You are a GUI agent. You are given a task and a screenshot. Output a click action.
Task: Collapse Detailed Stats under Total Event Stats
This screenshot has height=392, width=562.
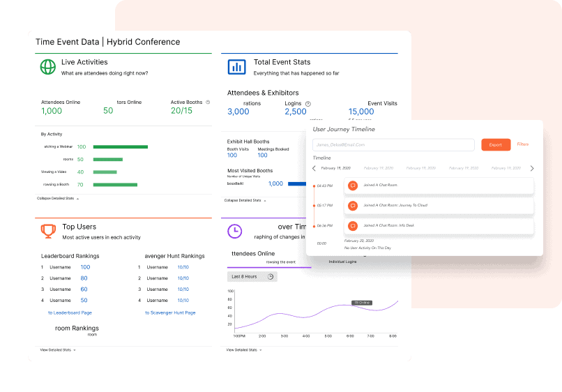(x=245, y=200)
